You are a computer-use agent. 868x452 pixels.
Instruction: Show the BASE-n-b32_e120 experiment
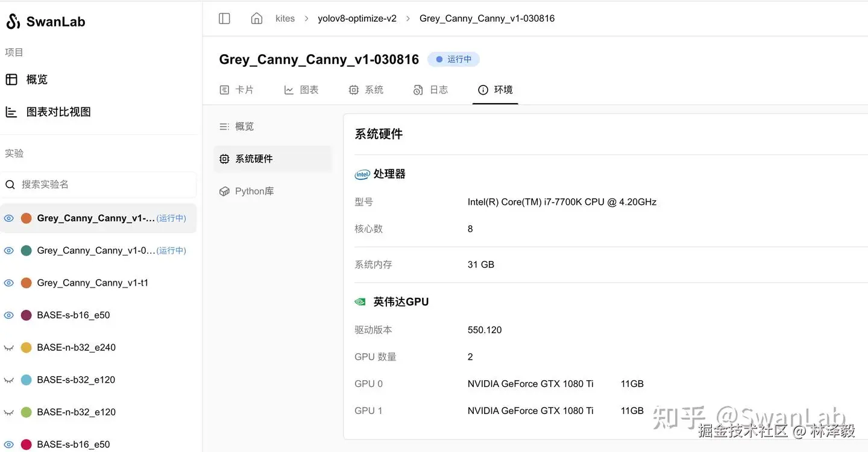click(9, 413)
